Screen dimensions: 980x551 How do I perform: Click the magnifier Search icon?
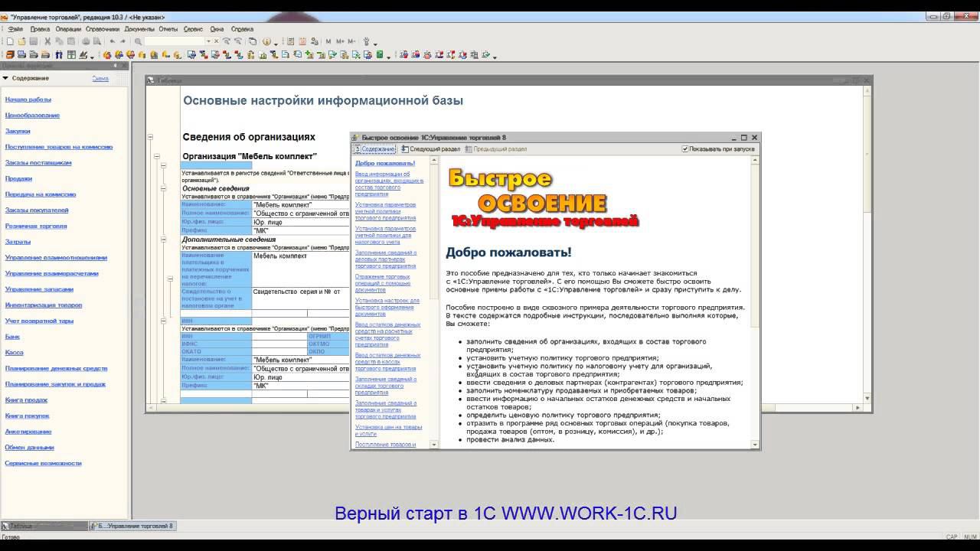click(x=138, y=41)
